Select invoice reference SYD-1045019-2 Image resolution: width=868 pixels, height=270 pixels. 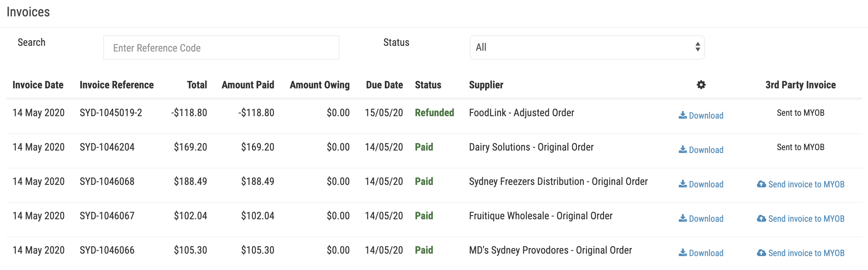(x=111, y=112)
